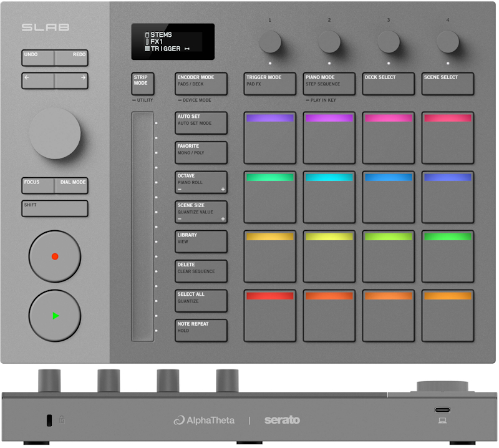Hold the Shift button
Viewport: 499px width, 448px height.
[55, 208]
